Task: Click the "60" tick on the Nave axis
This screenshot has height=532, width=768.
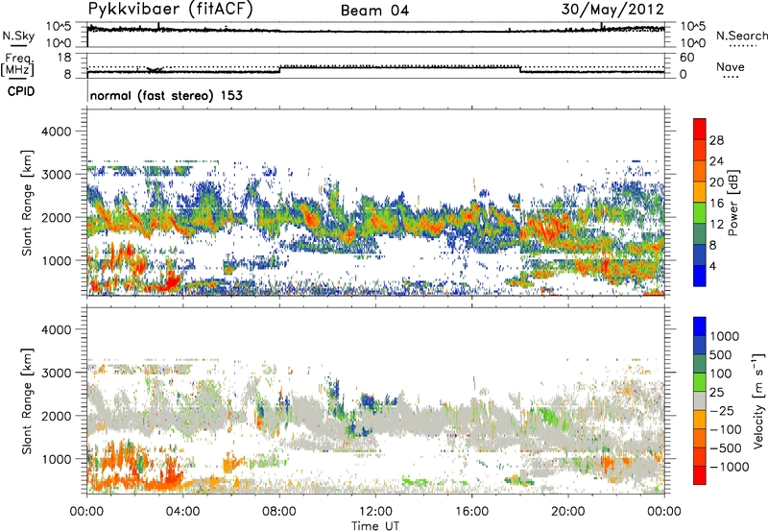Action: [x=686, y=58]
